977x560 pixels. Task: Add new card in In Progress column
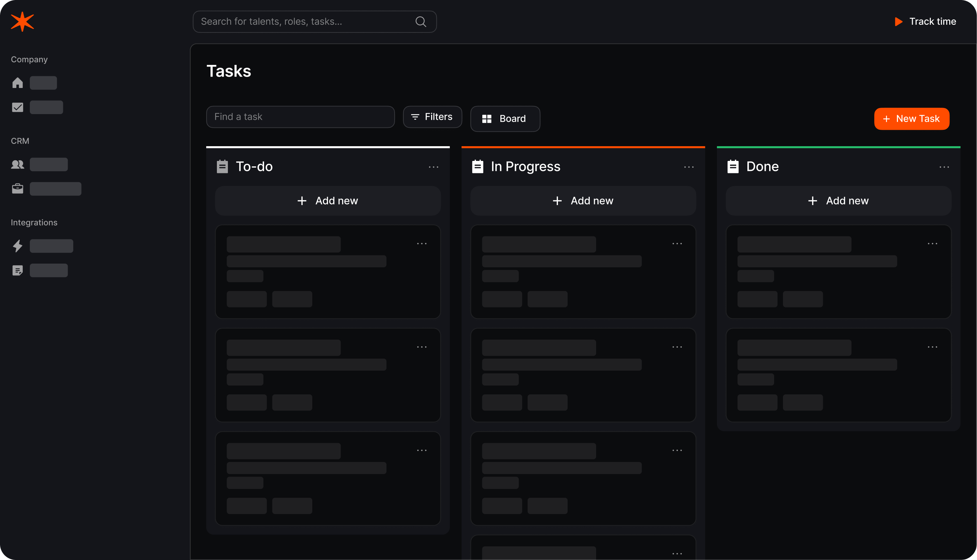point(583,201)
